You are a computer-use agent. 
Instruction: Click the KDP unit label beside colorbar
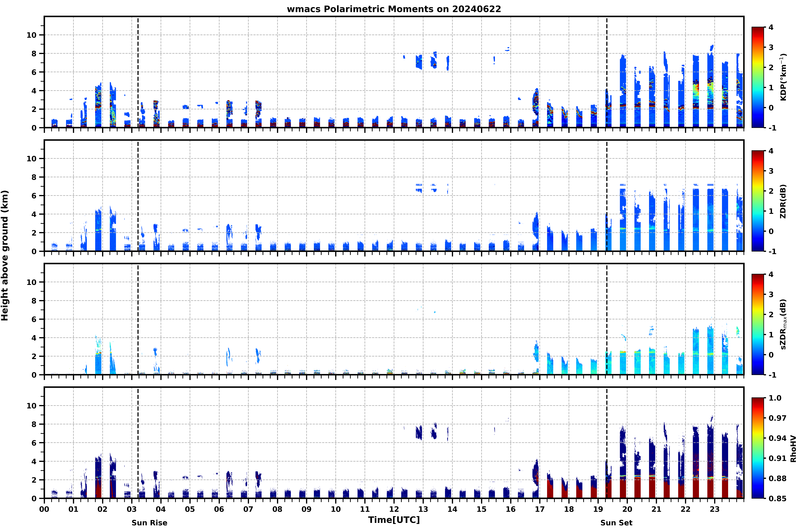(x=783, y=77)
